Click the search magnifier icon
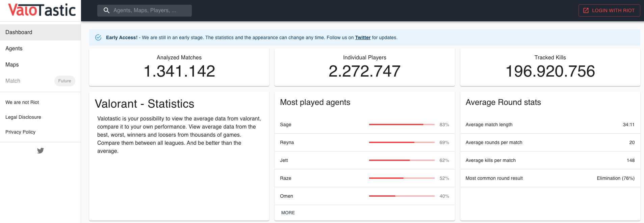The width and height of the screenshot is (644, 223). pos(106,10)
